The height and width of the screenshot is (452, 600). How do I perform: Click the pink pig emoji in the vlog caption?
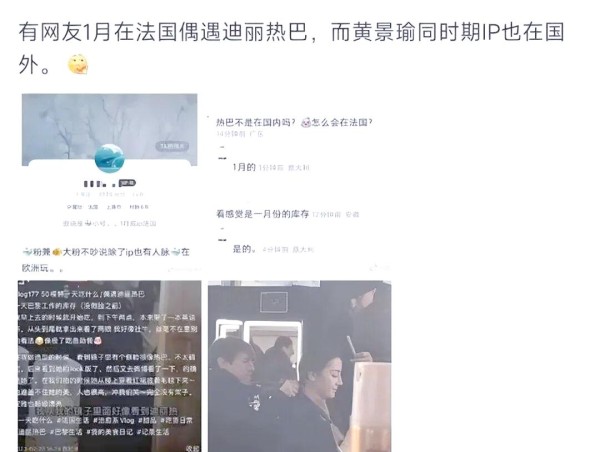pyautogui.click(x=97, y=340)
